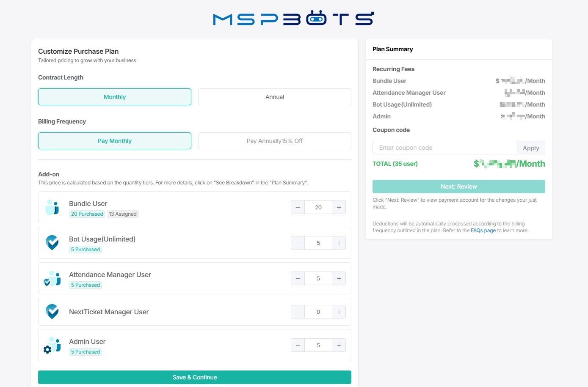Click the coupon code entry field
Image resolution: width=588 pixels, height=387 pixels.
(x=444, y=148)
